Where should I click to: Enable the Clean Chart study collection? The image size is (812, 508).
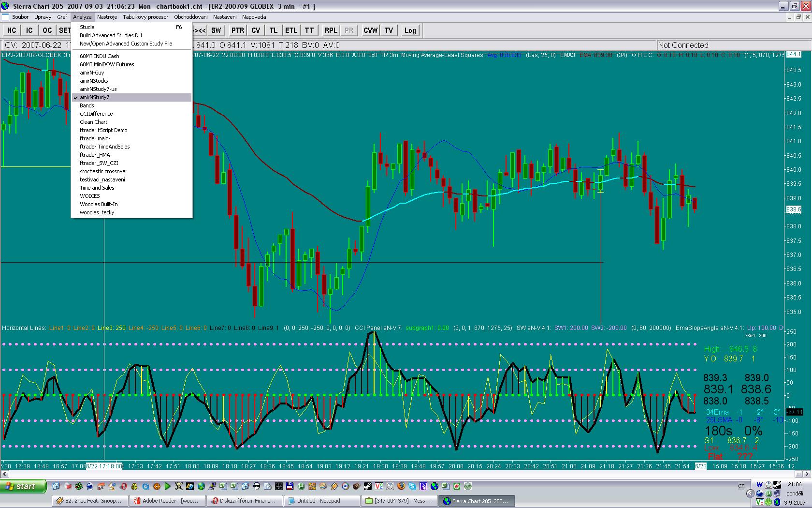coord(94,122)
